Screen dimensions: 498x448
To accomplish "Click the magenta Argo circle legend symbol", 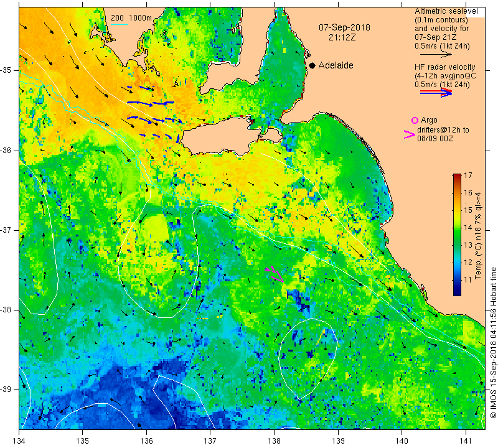I will click(x=415, y=120).
